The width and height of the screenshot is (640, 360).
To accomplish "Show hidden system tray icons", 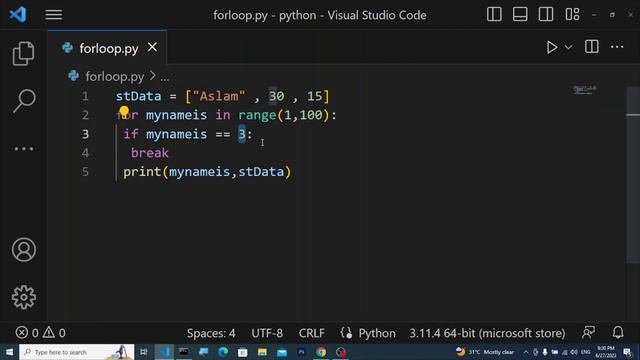I will (526, 352).
